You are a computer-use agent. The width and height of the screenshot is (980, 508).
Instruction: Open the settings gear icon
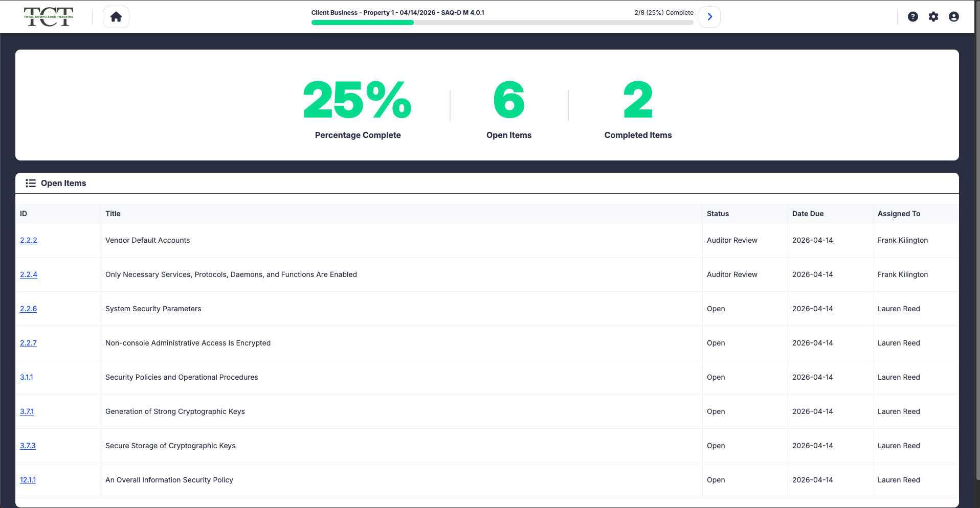pos(933,17)
